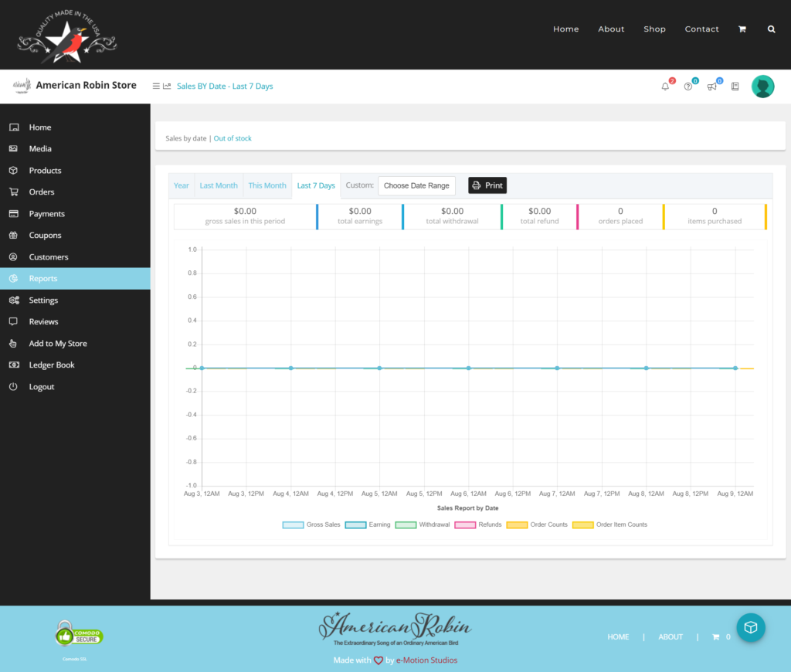Open the Choose Date Range picker
Viewport: 791px width, 672px height.
(416, 185)
